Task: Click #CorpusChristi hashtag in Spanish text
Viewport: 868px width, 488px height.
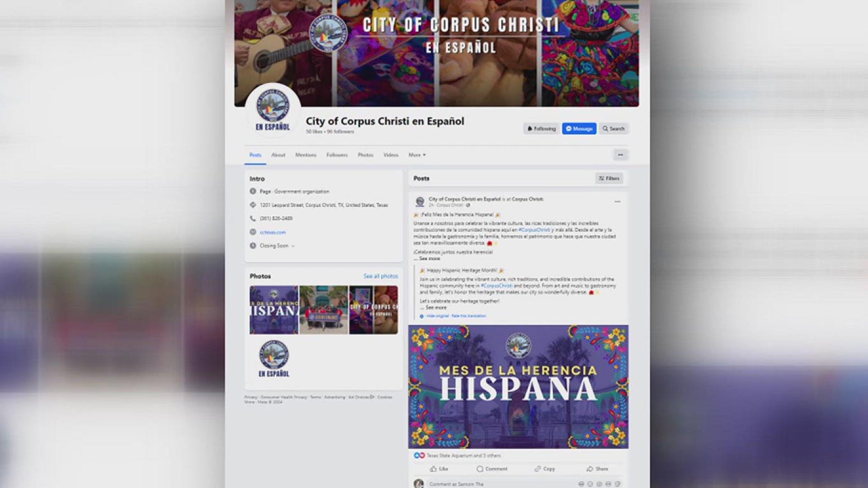Action: 534,230
